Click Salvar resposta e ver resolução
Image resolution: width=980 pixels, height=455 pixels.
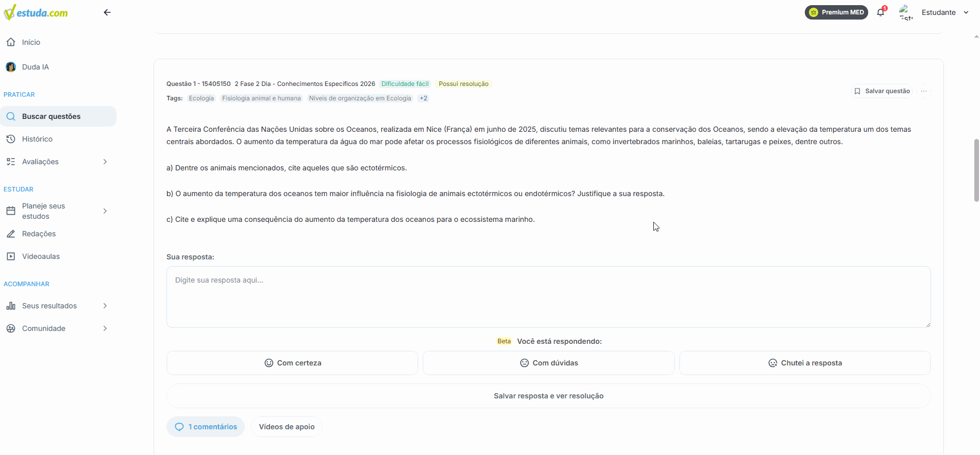pyautogui.click(x=549, y=396)
